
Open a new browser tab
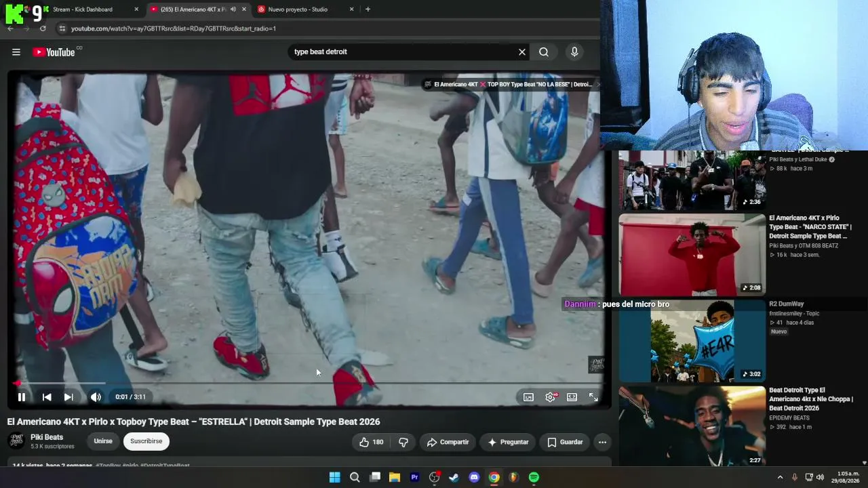pyautogui.click(x=368, y=9)
